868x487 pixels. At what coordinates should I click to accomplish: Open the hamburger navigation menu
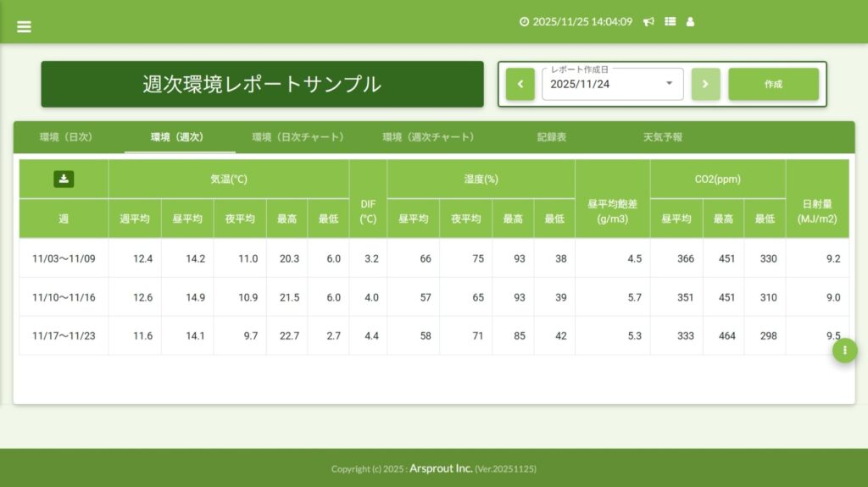pyautogui.click(x=24, y=26)
